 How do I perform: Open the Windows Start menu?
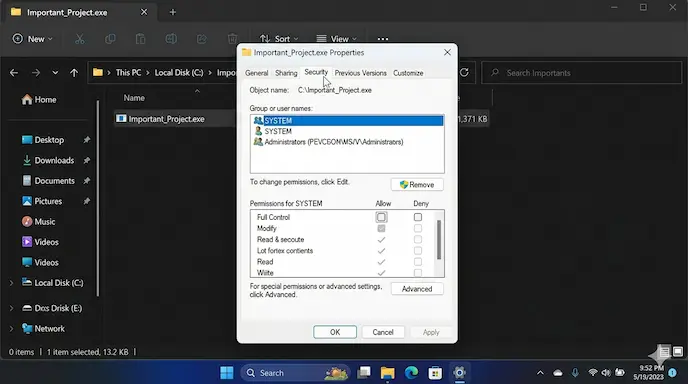tap(227, 373)
